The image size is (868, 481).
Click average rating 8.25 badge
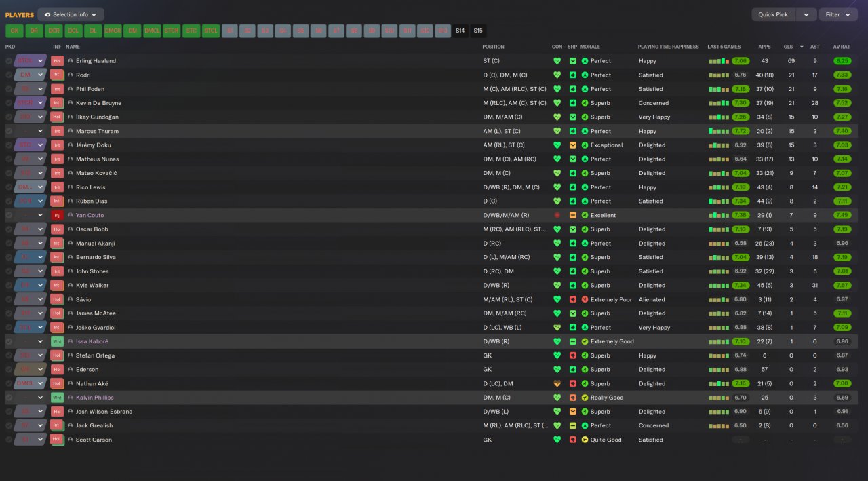(842, 61)
